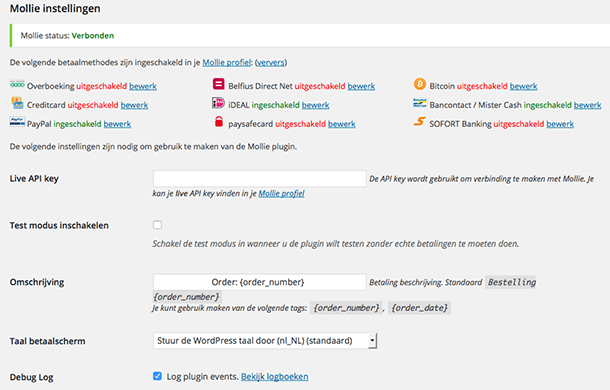Open Mollie profiel link under Live API key
Viewport: 610px width, 390px height.
(282, 193)
